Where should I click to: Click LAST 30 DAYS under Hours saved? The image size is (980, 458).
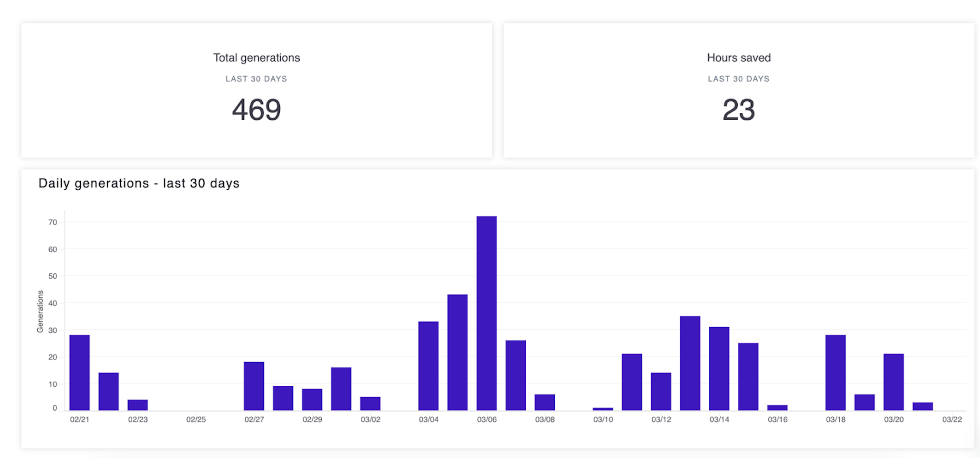739,79
